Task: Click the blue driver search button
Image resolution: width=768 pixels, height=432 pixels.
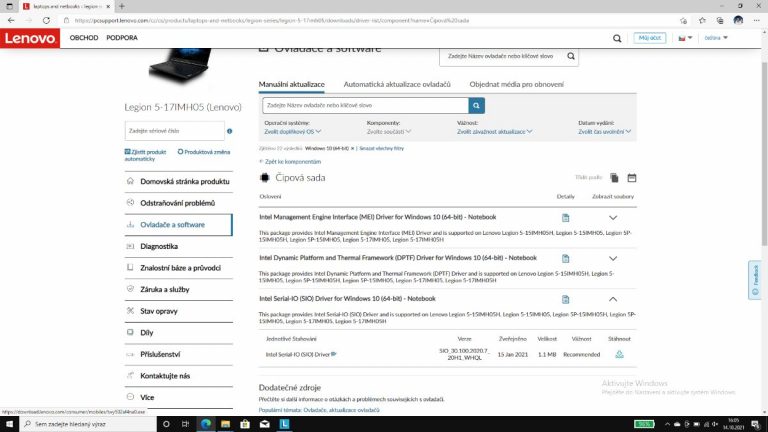Action: point(477,105)
